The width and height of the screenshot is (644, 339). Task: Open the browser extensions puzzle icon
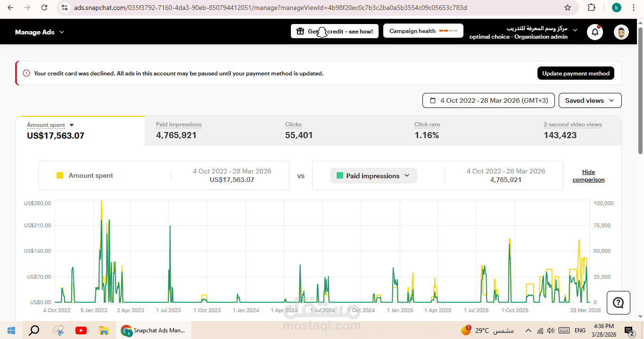591,8
